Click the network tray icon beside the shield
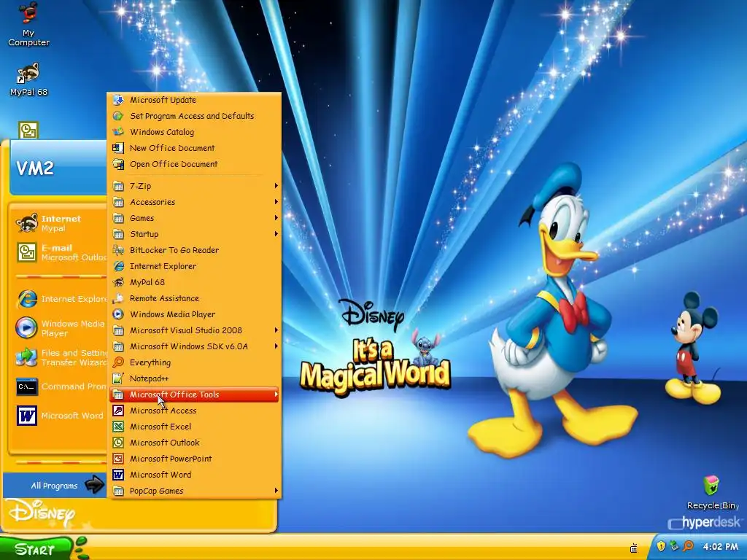This screenshot has height=560, width=747. [x=674, y=545]
